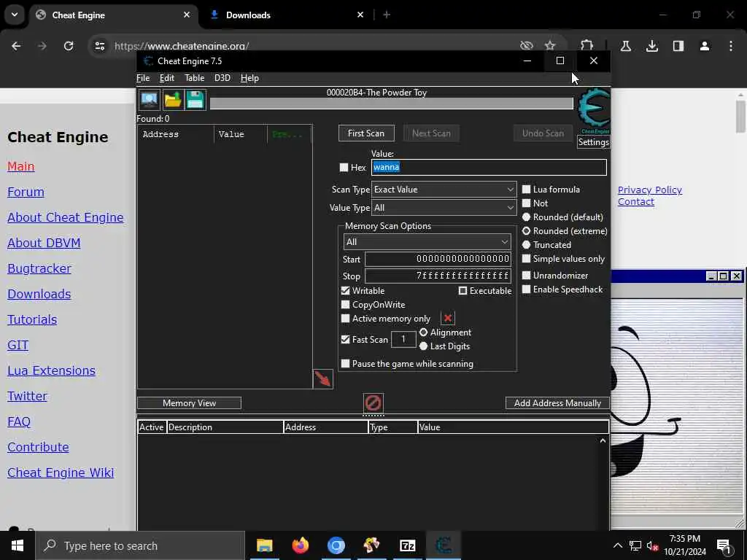The height and width of the screenshot is (560, 747).
Task: Open the browser three-dot menu
Action: pos(731,46)
